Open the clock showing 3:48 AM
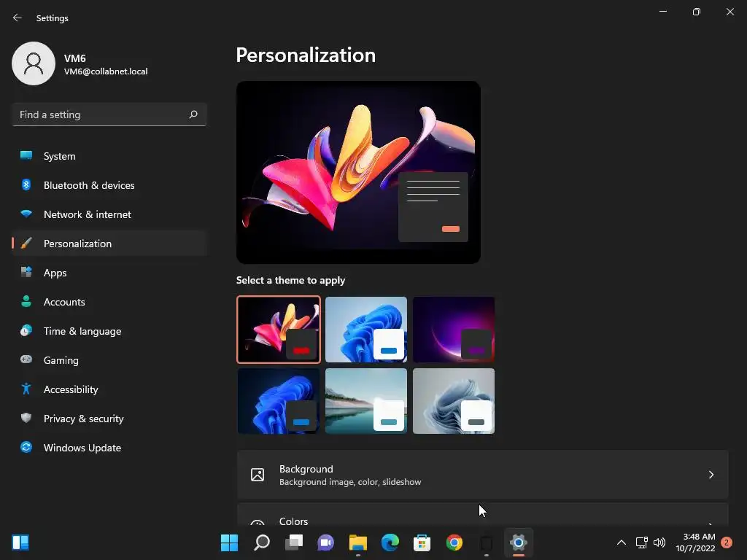747x560 pixels. (x=695, y=542)
